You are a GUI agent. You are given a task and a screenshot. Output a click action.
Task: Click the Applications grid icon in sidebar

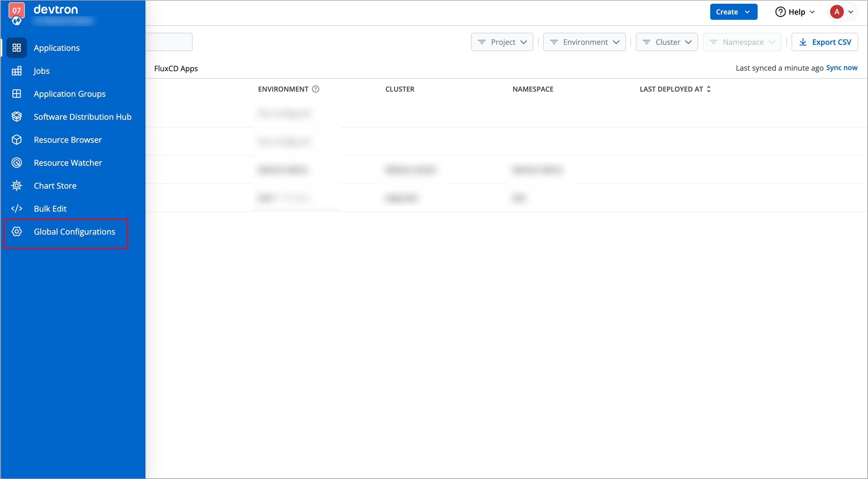point(16,48)
